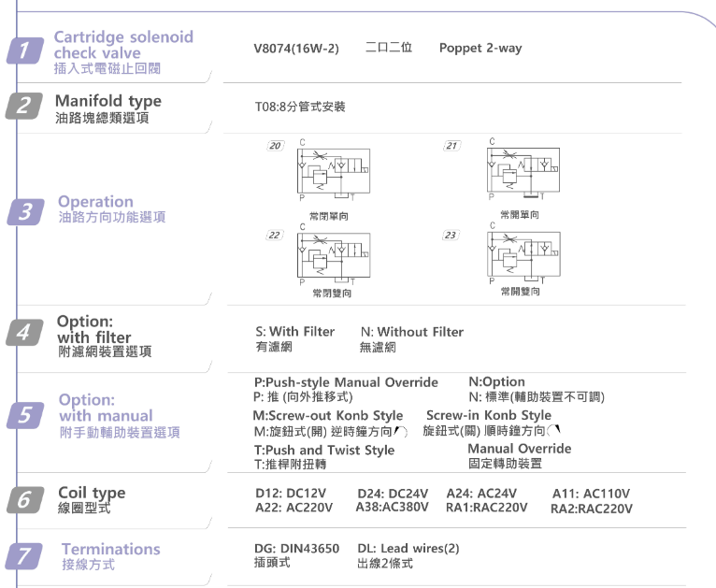The image size is (716, 588).
Task: Click the number 5 section badge
Action: coord(25,415)
